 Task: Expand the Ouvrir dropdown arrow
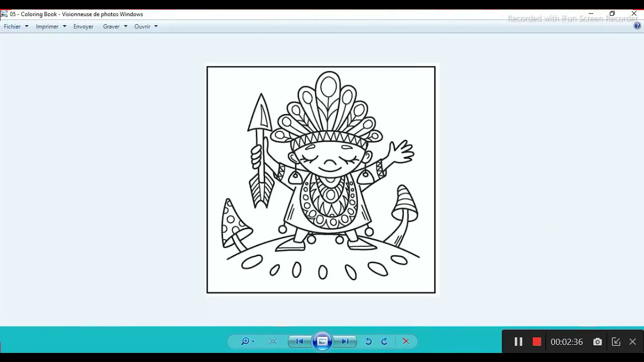pos(156,27)
